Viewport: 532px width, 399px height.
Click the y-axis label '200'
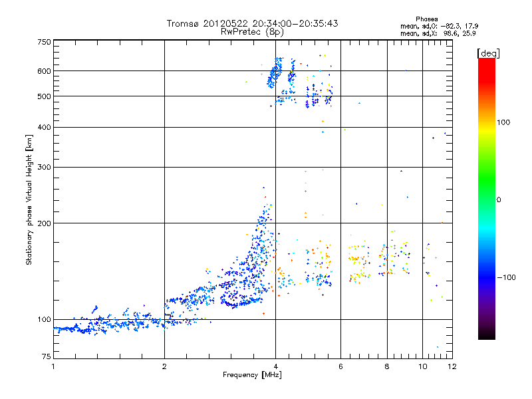pyautogui.click(x=44, y=223)
